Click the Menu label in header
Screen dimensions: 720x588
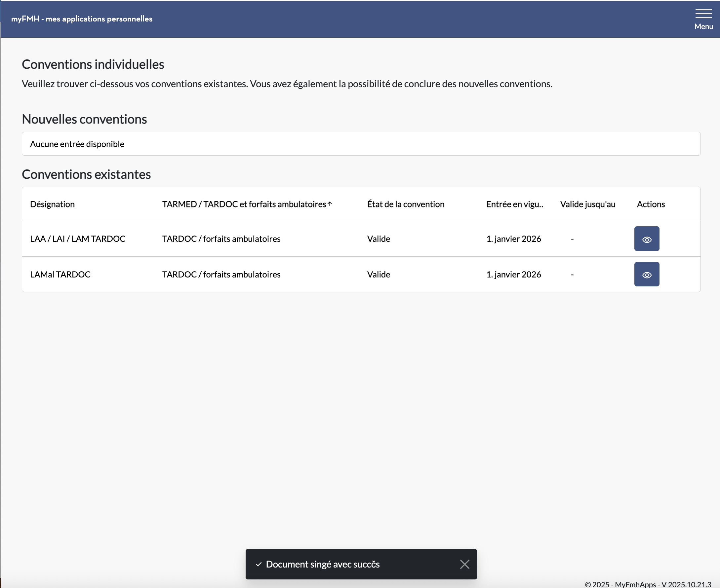coord(703,26)
